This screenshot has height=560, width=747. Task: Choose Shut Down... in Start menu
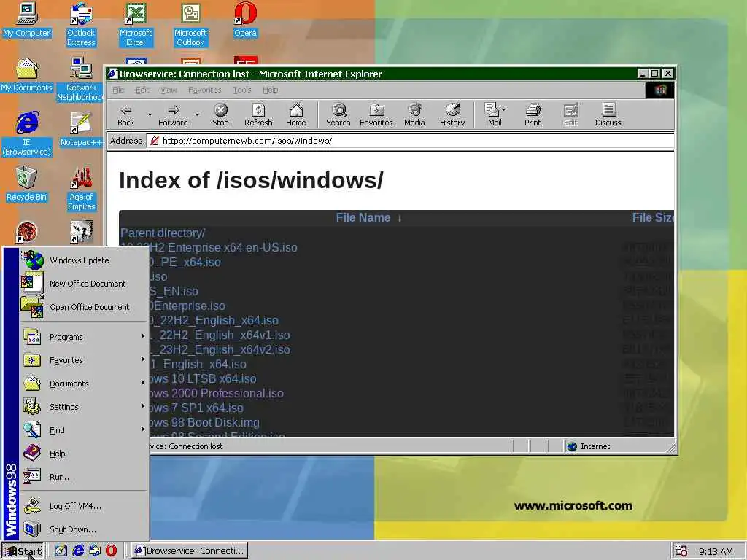click(x=84, y=529)
